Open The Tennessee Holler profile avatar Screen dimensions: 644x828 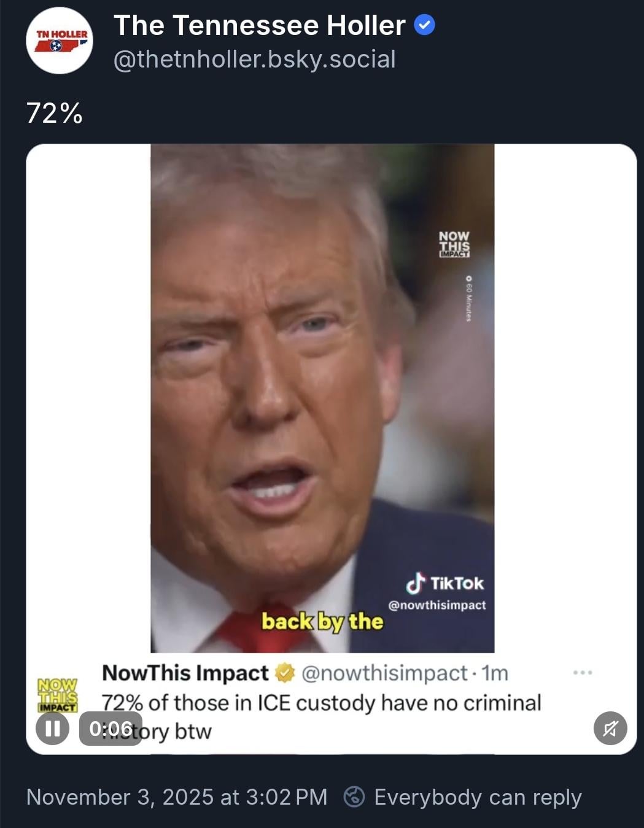[59, 41]
